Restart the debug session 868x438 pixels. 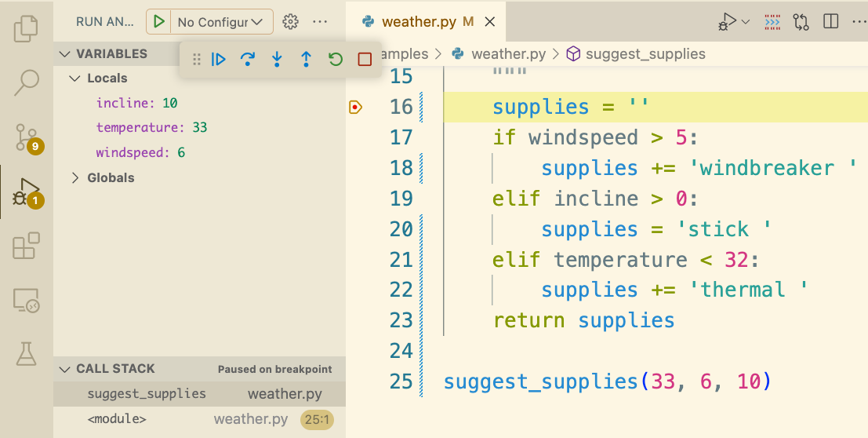pos(336,60)
